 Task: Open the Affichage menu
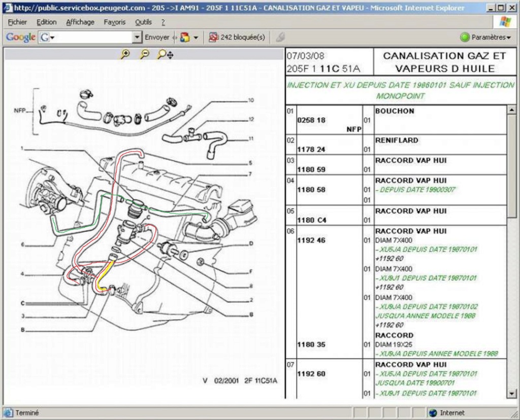(x=80, y=22)
